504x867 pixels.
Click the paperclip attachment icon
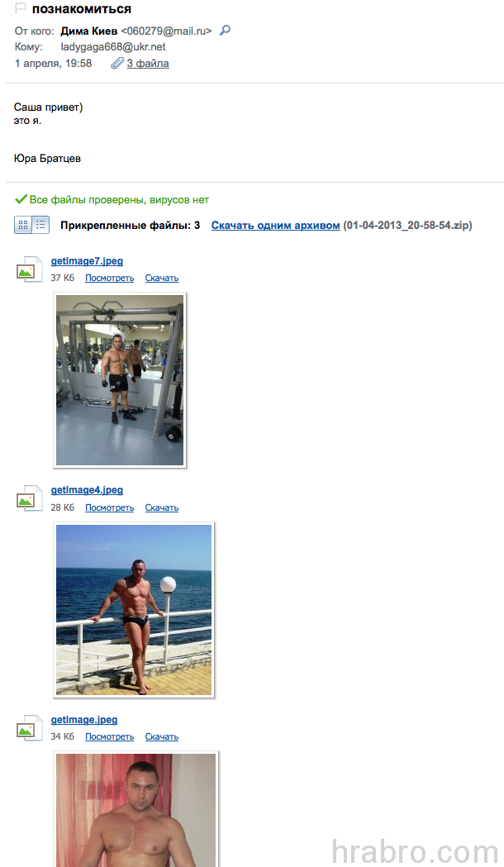point(117,63)
